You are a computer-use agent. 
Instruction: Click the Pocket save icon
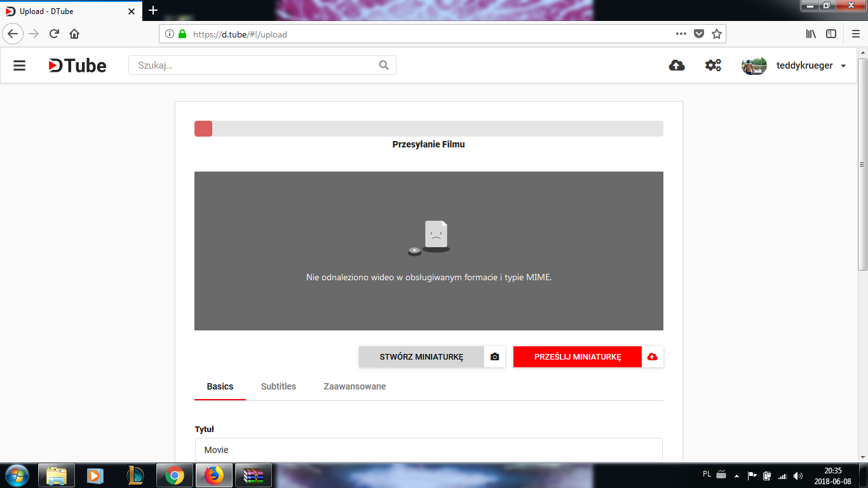point(699,34)
